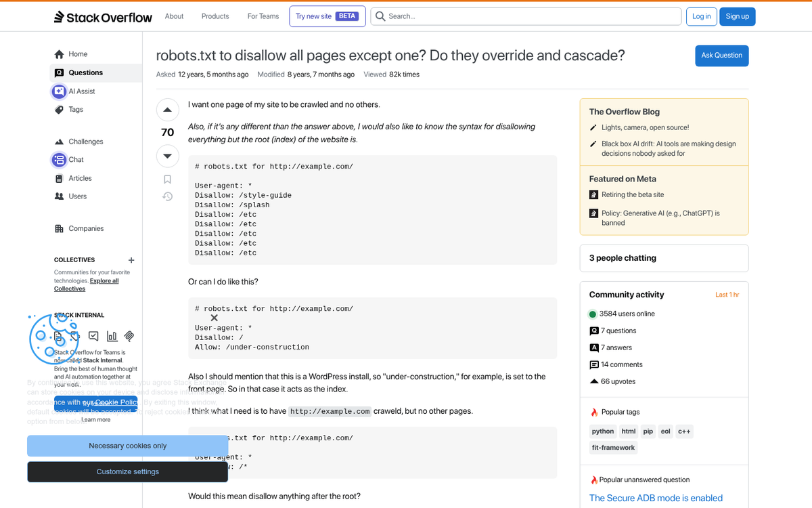This screenshot has width=812, height=508.
Task: Downvote the question with the down arrow
Action: point(167,156)
